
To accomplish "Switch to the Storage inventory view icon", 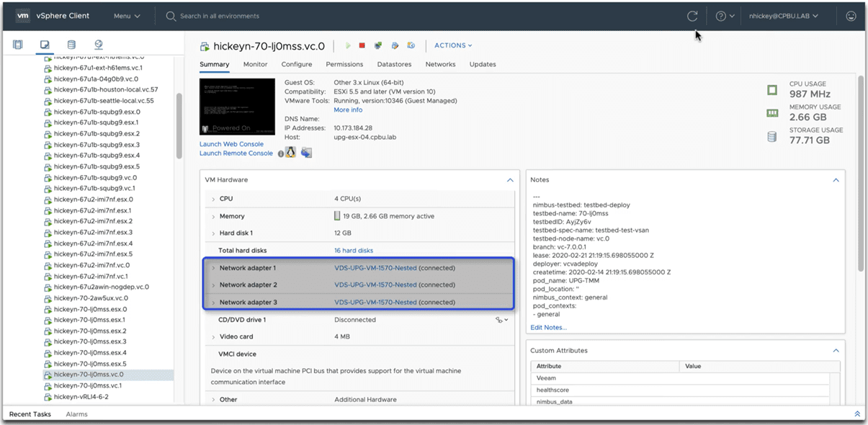I will [71, 45].
